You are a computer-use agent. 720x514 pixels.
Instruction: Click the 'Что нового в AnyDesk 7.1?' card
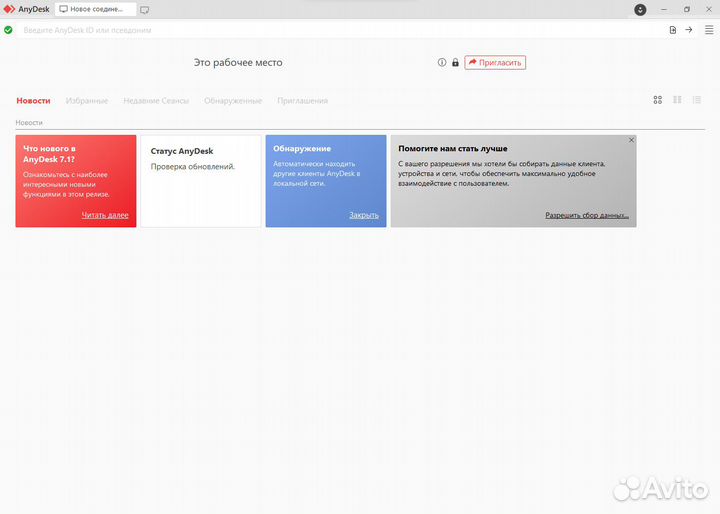(x=76, y=181)
